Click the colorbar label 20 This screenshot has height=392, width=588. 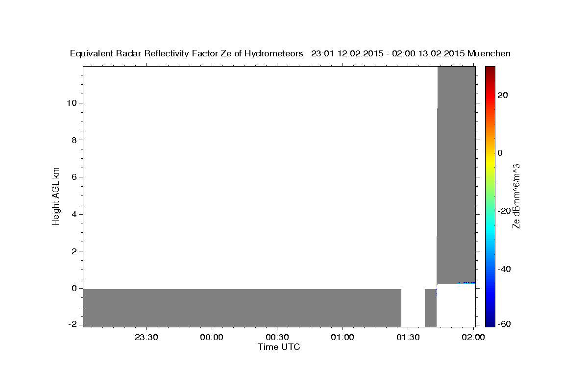pos(503,95)
